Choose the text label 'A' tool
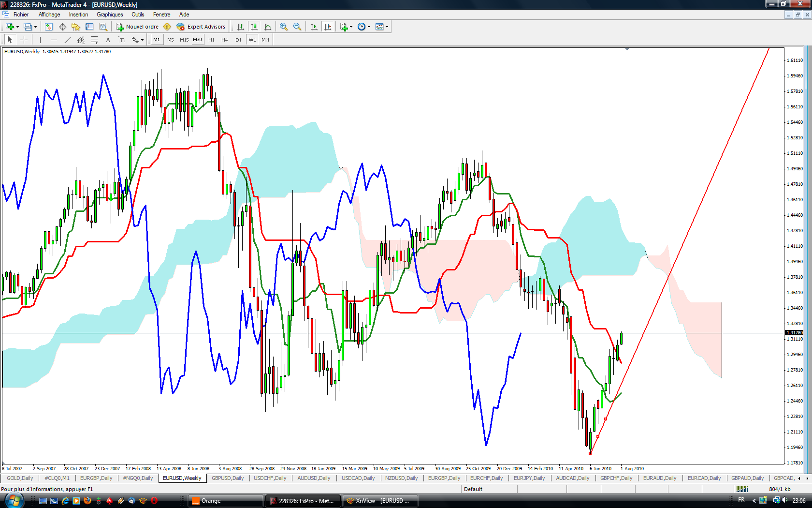Screen dimensions: 812x508 tap(108, 40)
